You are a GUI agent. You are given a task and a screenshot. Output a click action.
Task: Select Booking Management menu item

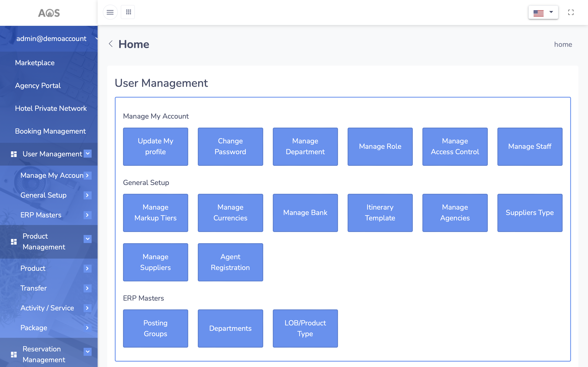click(50, 131)
